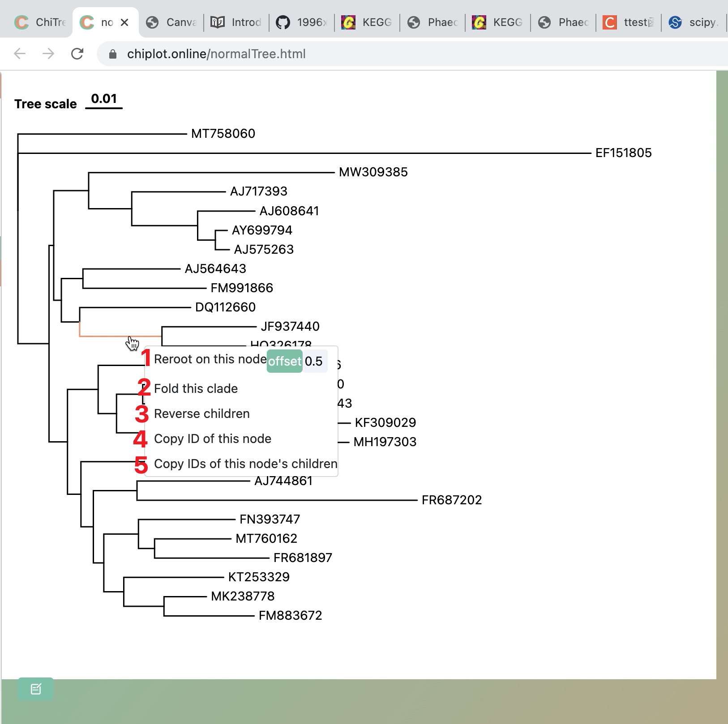Close the active normalTree tab
Viewport: 728px width, 724px height.
(125, 22)
